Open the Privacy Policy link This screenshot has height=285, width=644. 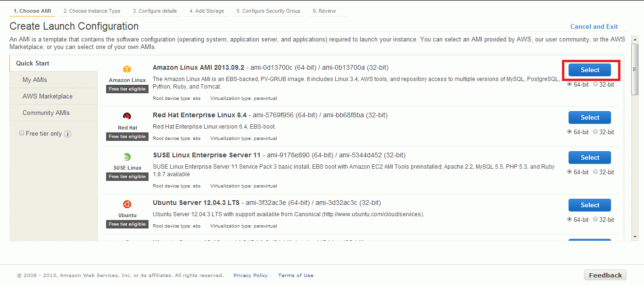pyautogui.click(x=250, y=275)
